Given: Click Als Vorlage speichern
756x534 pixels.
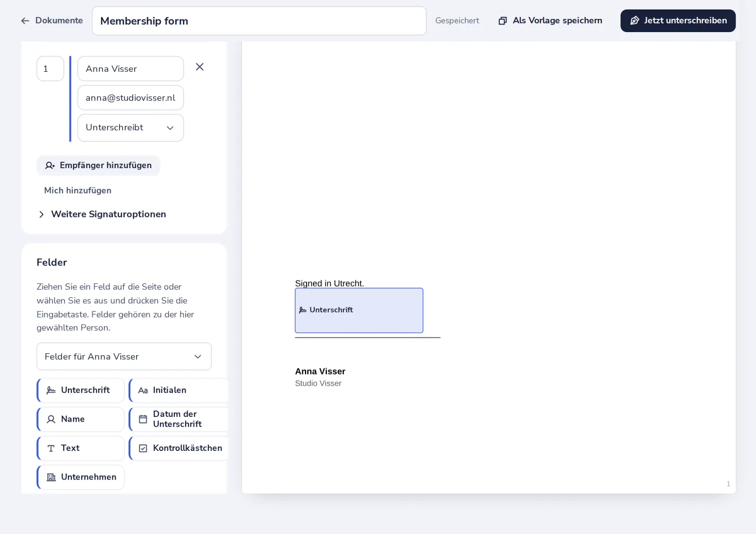Looking at the screenshot, I should click(x=550, y=21).
